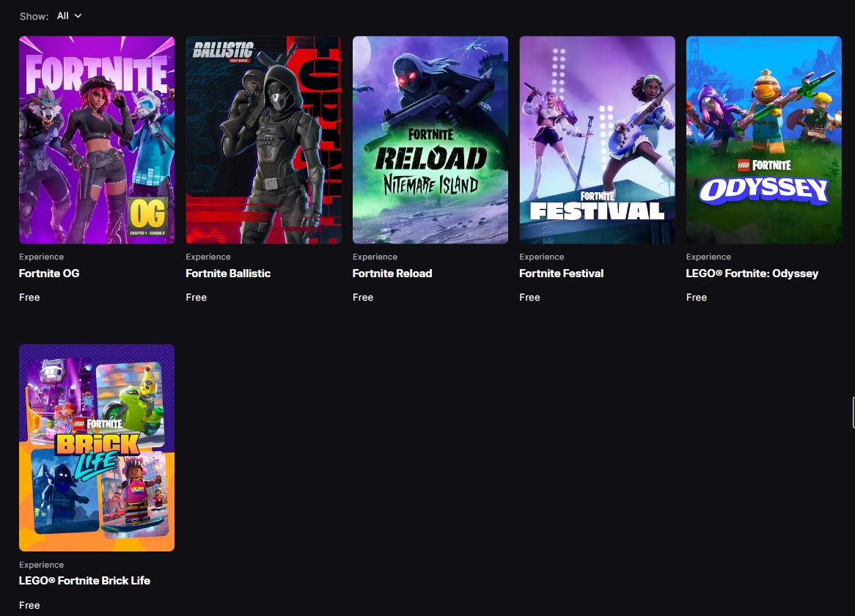Click the Fortnite Ballistic title link
The image size is (855, 616).
(x=228, y=273)
